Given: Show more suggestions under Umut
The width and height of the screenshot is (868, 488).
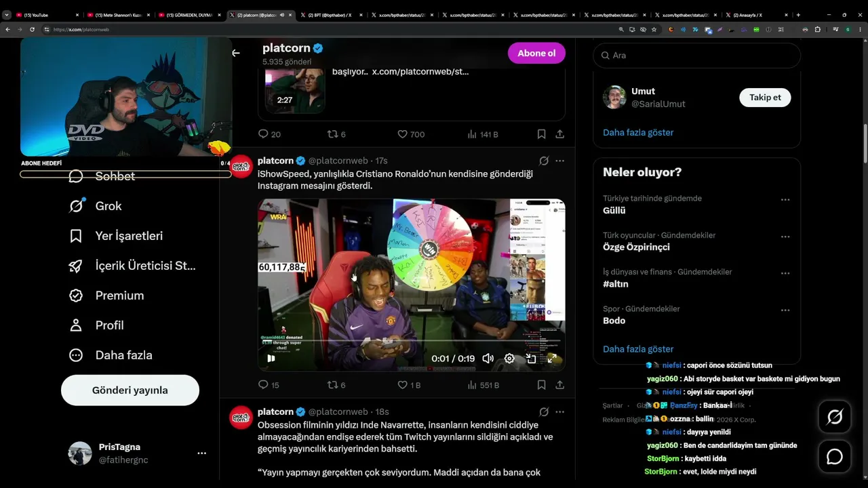Looking at the screenshot, I should 638,132.
